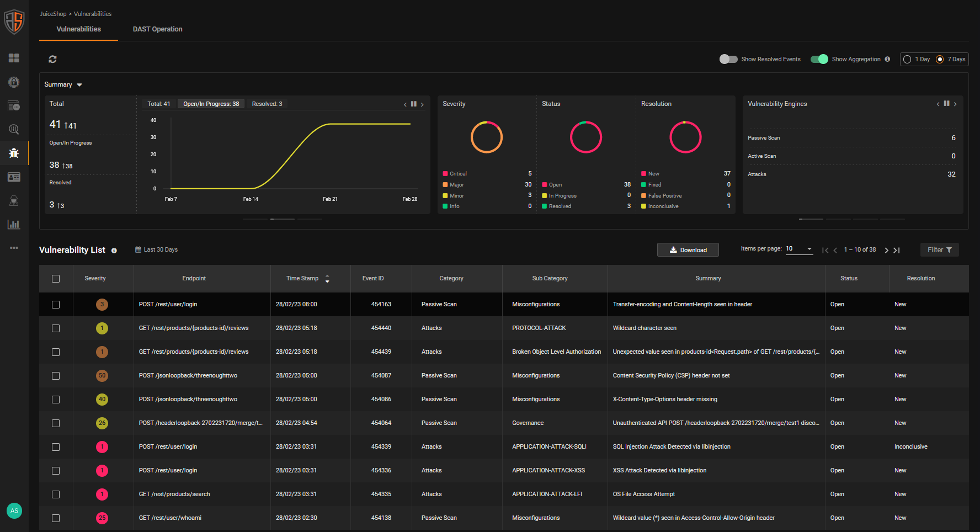The height and width of the screenshot is (532, 980).
Task: Click the Passive Scan engine row
Action: [x=851, y=138]
